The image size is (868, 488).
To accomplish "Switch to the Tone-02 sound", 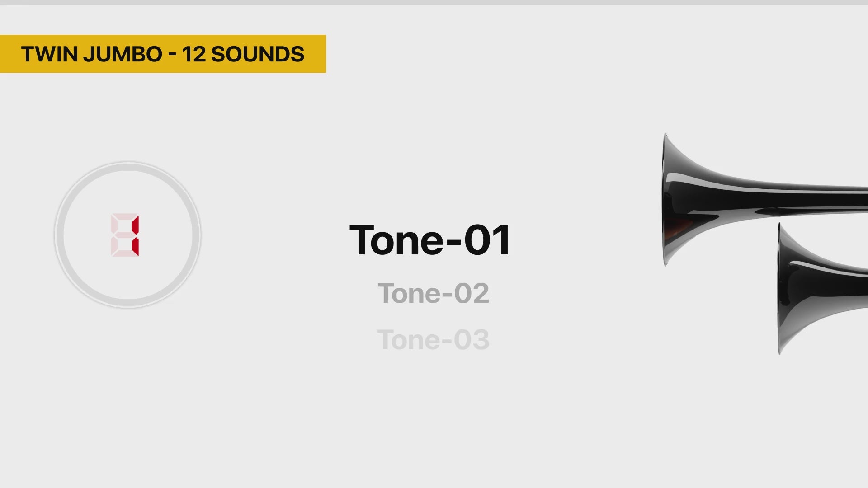I will [x=433, y=293].
